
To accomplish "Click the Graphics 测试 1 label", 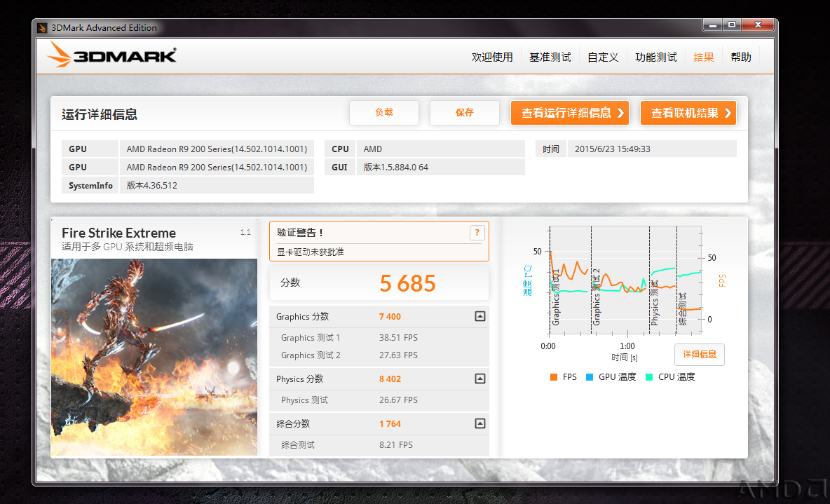I will click(311, 338).
